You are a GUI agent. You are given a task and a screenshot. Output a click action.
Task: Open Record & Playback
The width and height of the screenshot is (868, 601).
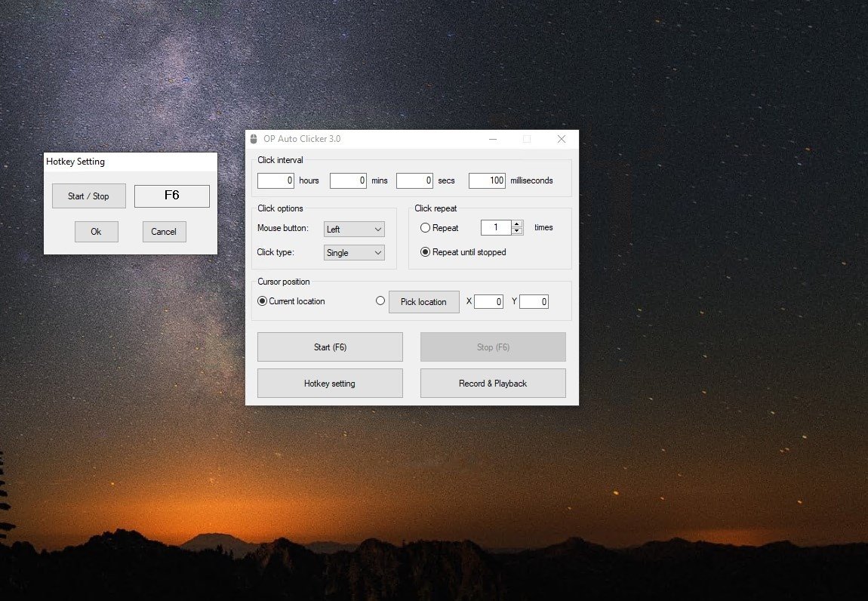point(493,384)
